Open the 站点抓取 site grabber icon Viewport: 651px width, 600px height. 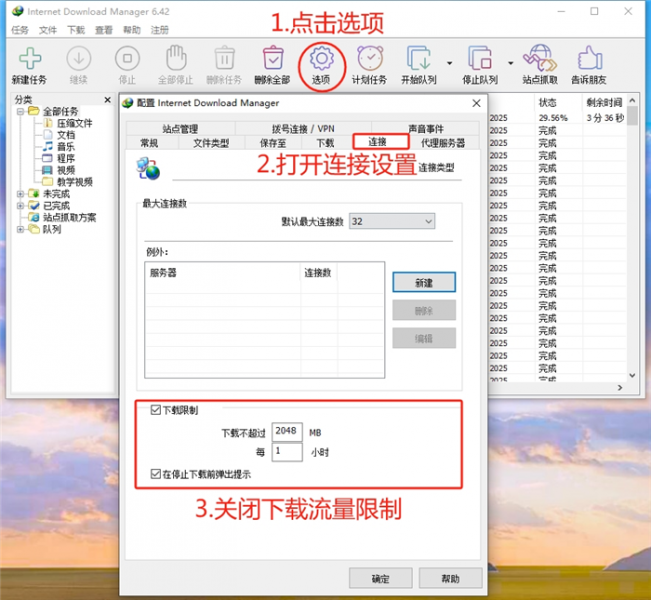coord(539,58)
